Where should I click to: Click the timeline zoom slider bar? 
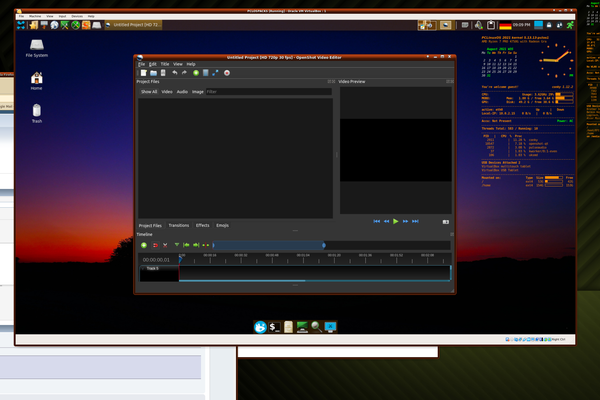point(268,245)
